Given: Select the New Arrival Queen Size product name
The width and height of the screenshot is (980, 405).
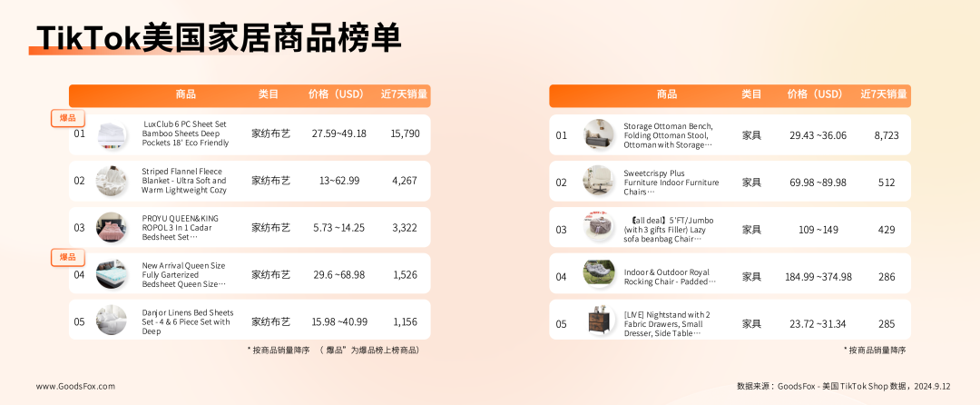Looking at the screenshot, I should [183, 274].
